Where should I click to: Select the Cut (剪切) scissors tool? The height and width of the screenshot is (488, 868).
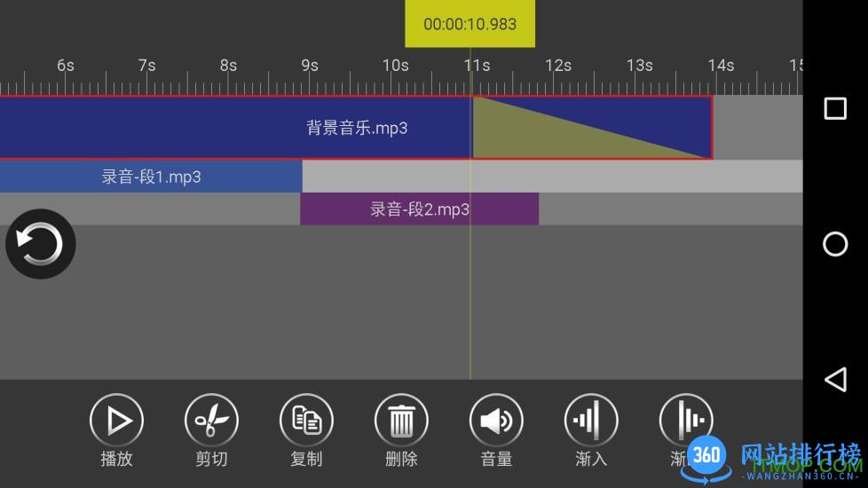pyautogui.click(x=211, y=421)
